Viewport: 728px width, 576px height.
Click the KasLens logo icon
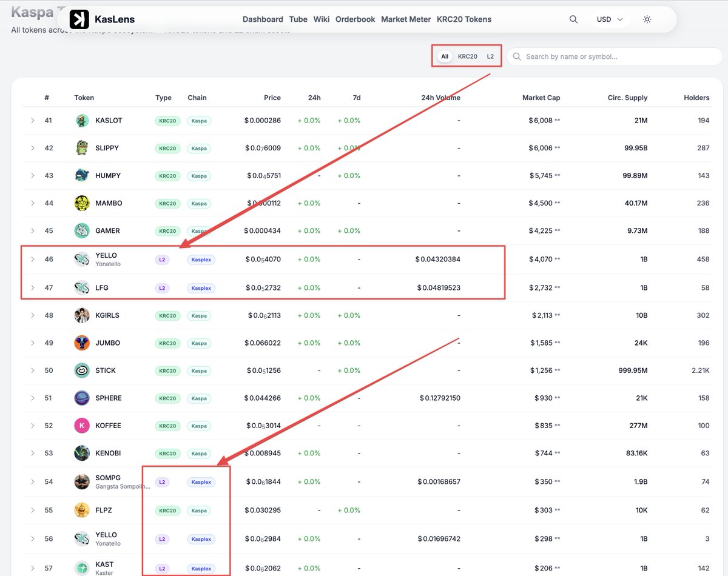tap(79, 19)
